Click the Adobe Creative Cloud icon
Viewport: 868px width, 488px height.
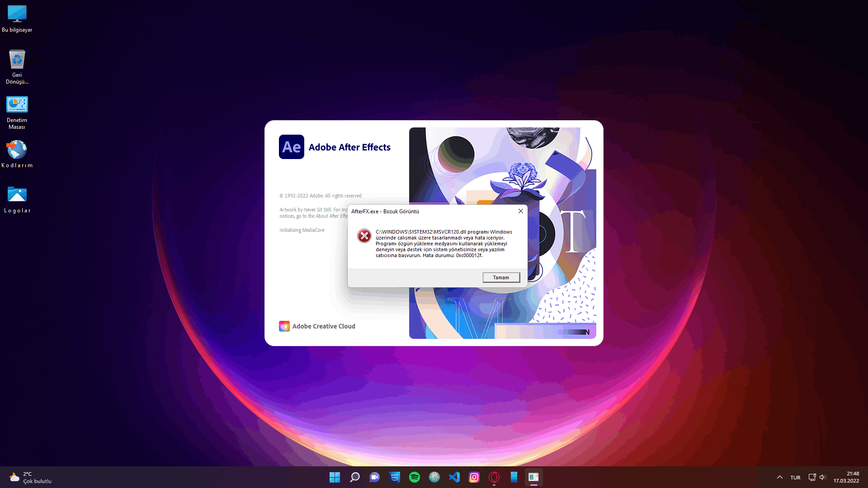click(x=284, y=326)
